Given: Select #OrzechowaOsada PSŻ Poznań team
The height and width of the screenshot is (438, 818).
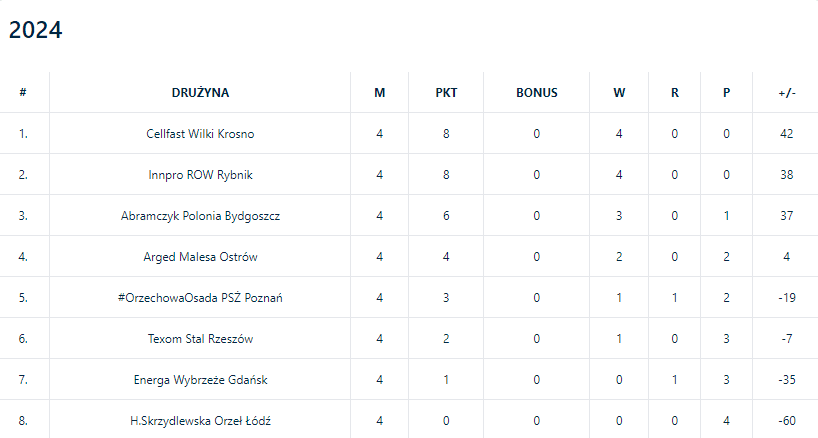Looking at the screenshot, I should click(200, 298).
